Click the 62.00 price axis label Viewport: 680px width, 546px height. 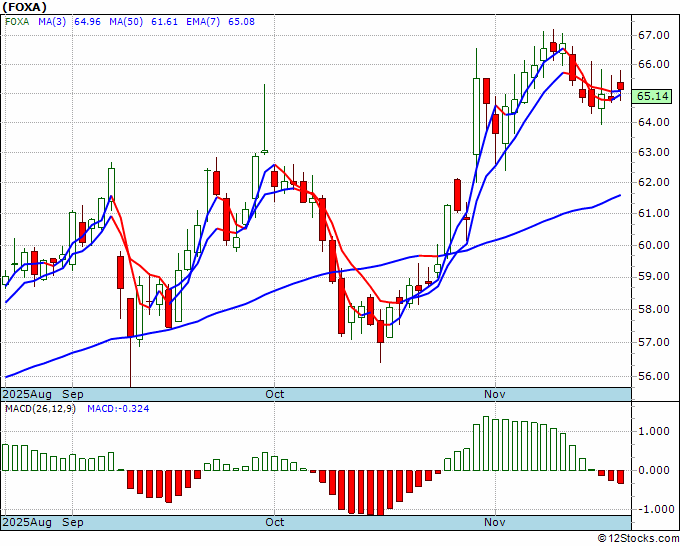[x=654, y=182]
